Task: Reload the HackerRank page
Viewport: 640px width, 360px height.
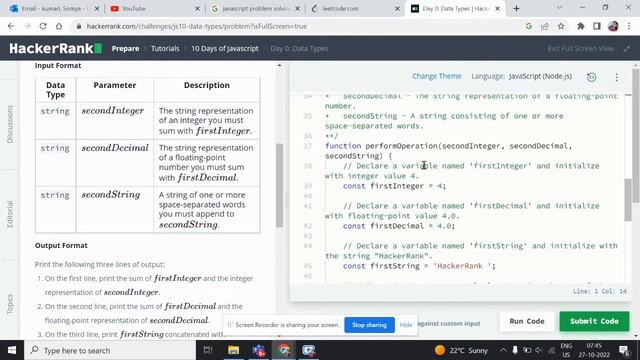Action: pos(43,26)
